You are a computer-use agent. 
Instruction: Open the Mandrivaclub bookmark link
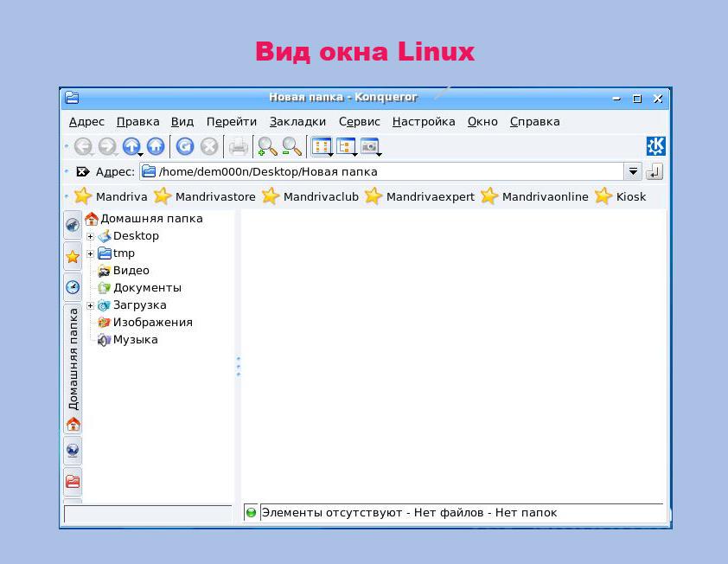click(x=320, y=196)
